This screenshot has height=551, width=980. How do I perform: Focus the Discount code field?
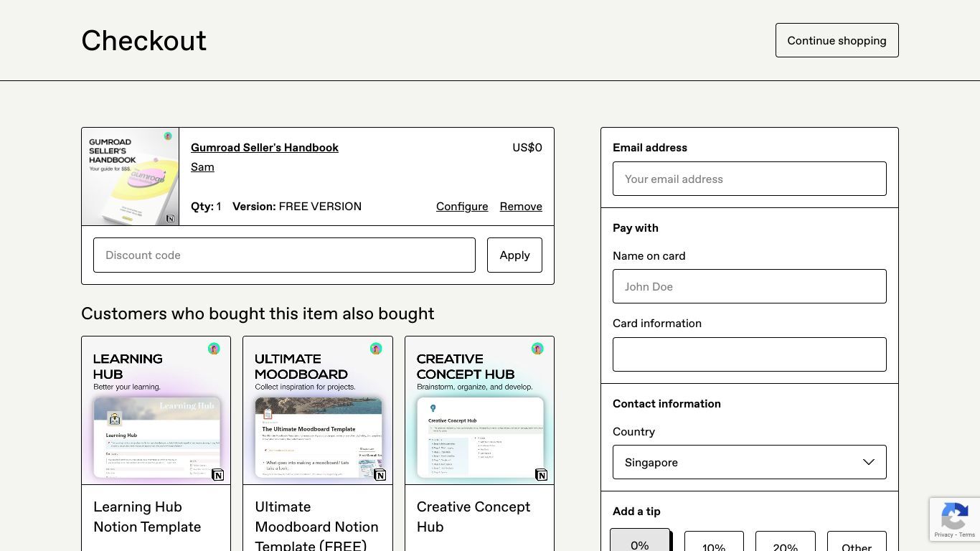(x=284, y=255)
